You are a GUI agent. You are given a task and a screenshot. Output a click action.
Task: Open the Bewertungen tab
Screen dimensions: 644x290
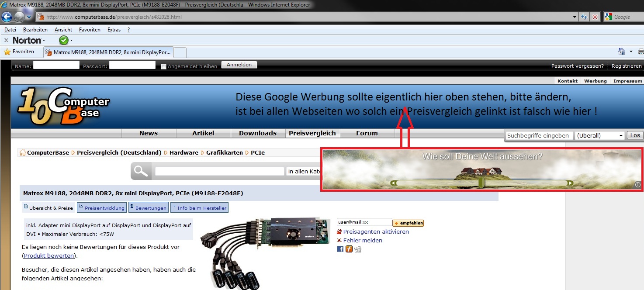149,207
